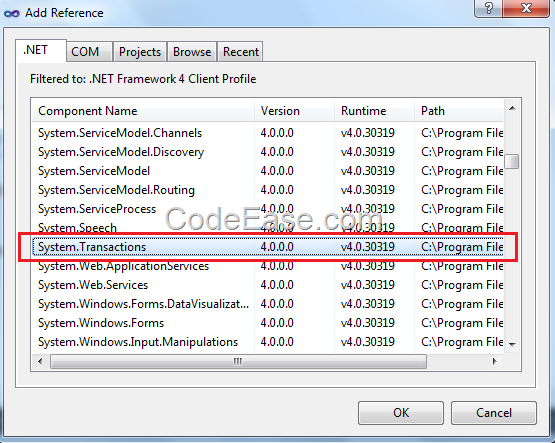Close the Add Reference dialog
The image size is (555, 443).
point(526,8)
